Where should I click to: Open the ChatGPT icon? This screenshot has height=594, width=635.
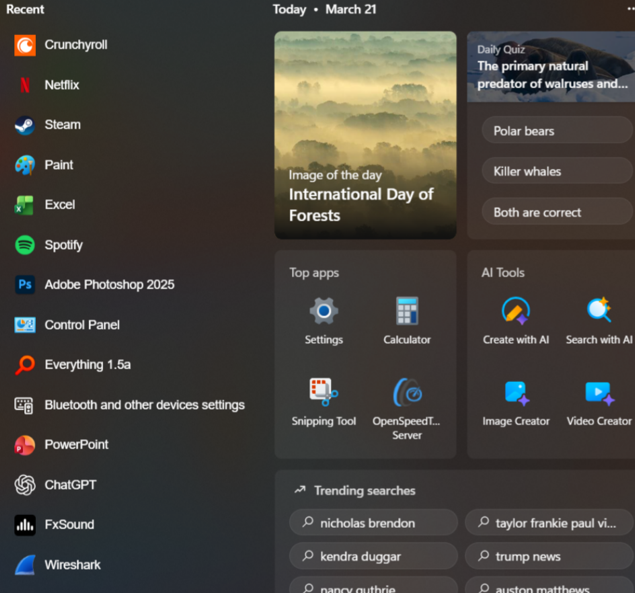tap(25, 485)
